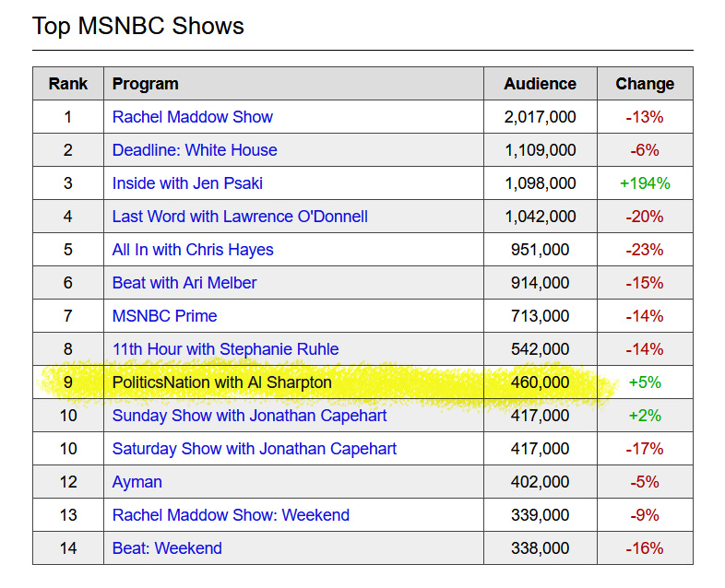The height and width of the screenshot is (588, 725).
Task: Click the Beat: Weekend link
Action: pos(167,548)
